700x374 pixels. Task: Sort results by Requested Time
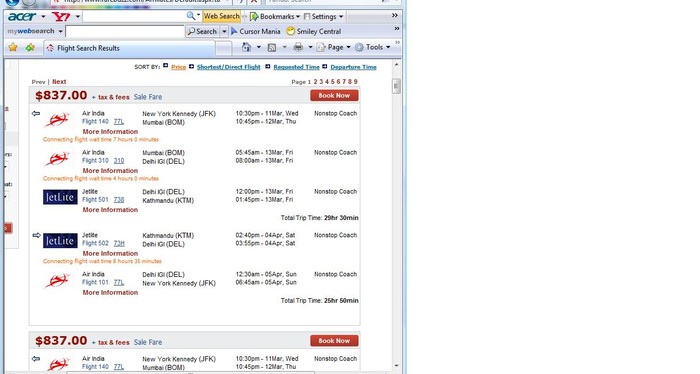(296, 67)
